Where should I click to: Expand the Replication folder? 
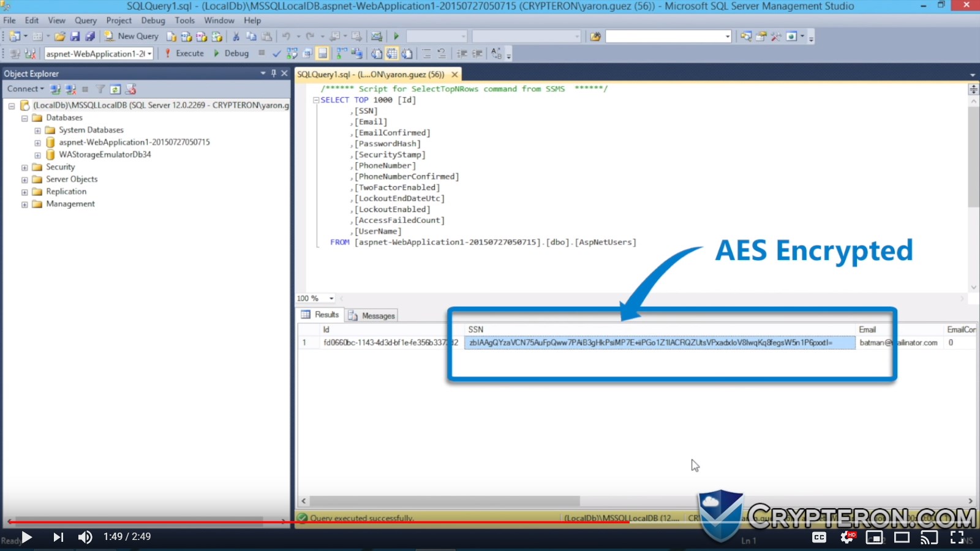24,192
